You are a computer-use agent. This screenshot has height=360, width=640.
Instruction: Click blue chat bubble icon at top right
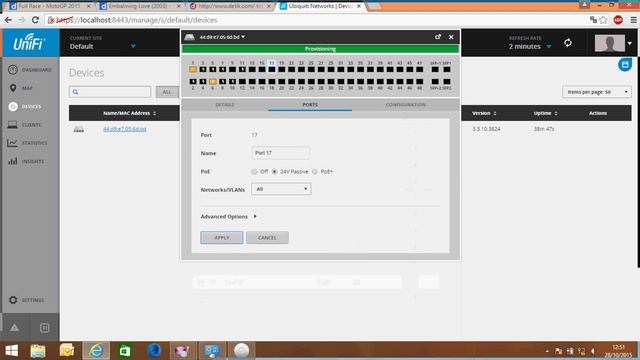(625, 64)
